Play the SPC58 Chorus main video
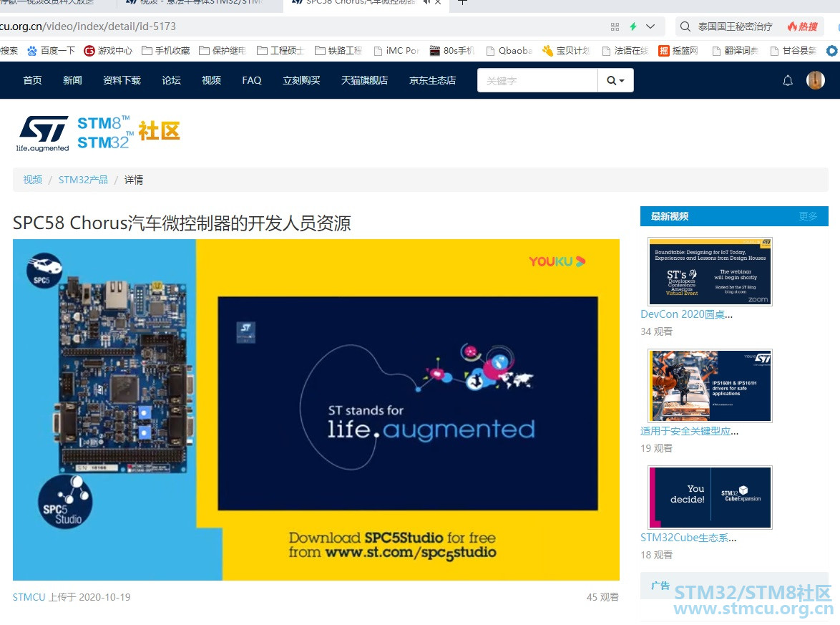This screenshot has width=840, height=625. pyautogui.click(x=316, y=410)
